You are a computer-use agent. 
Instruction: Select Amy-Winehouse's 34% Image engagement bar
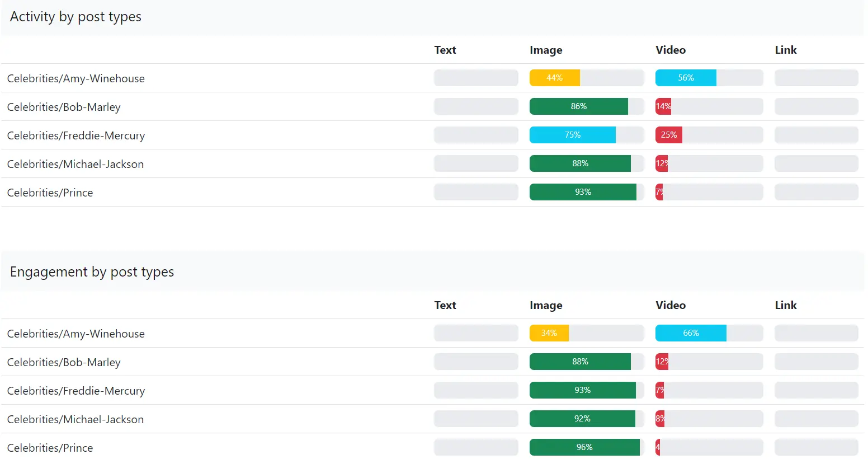point(549,333)
